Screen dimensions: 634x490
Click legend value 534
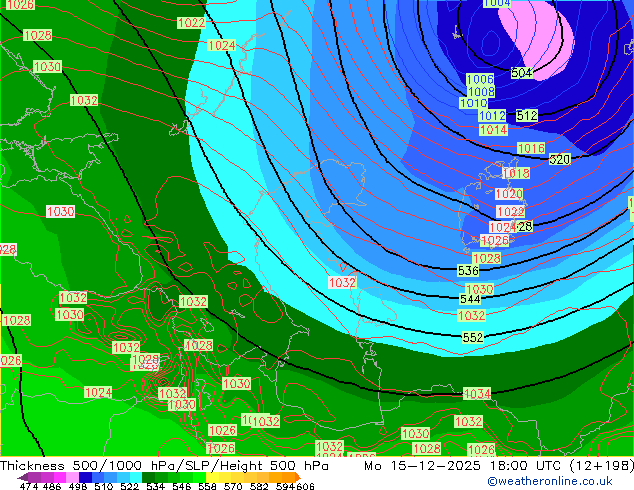pyautogui.click(x=156, y=486)
